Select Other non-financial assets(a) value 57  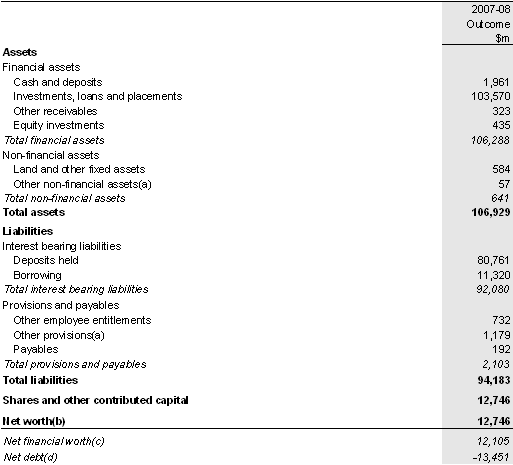(x=504, y=184)
